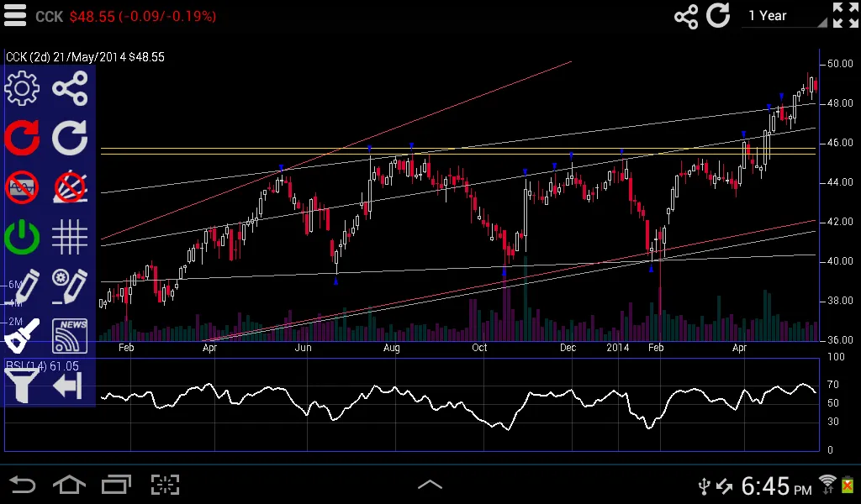Toggle the green power icon
Viewport: 861px width, 504px height.
point(22,237)
